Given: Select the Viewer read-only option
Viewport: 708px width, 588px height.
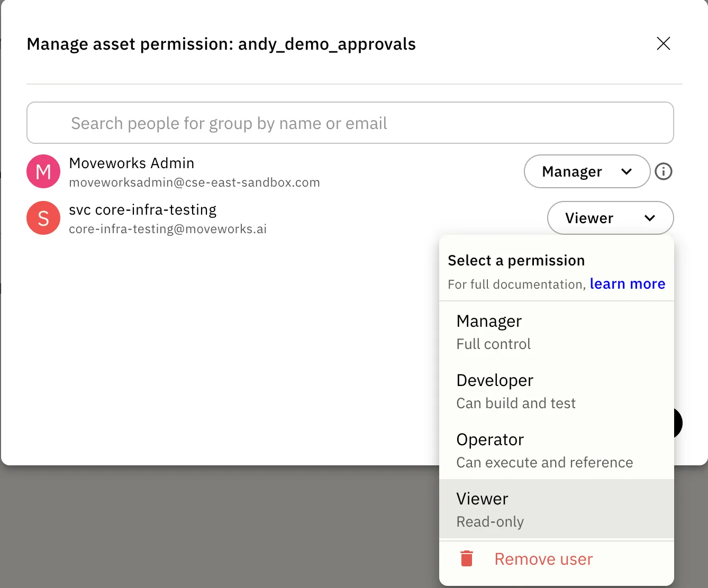Looking at the screenshot, I should [x=557, y=509].
